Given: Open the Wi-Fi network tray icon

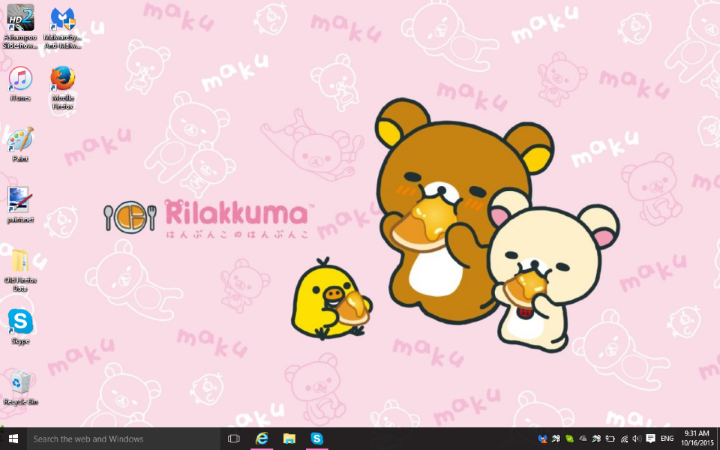Looking at the screenshot, I should (624, 439).
